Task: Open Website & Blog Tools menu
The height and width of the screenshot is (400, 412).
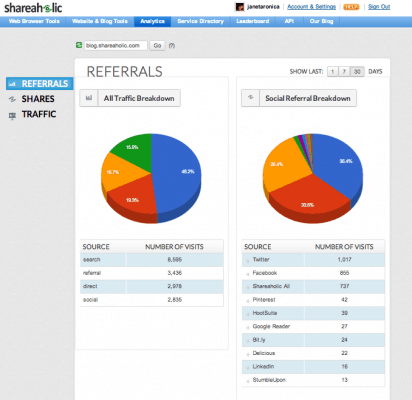Action: 100,21
